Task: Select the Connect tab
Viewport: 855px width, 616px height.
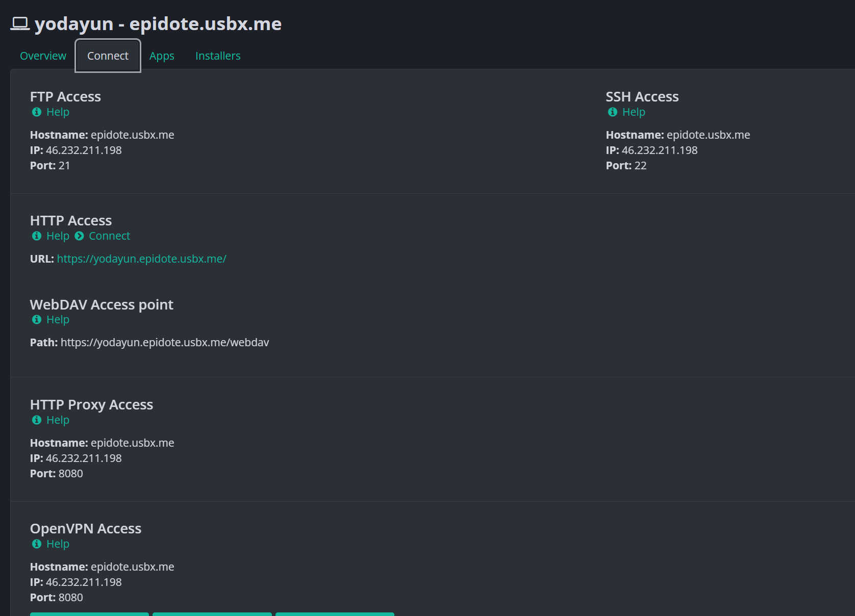Action: point(108,56)
